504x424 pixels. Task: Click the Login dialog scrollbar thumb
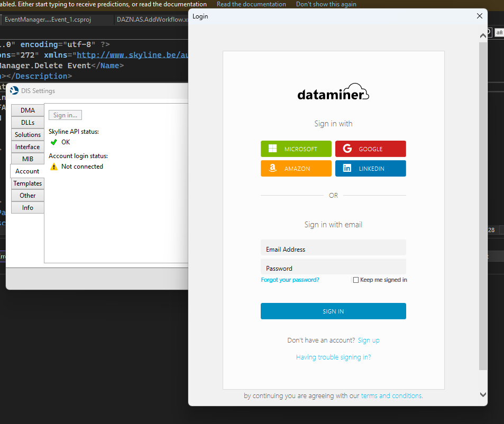pyautogui.click(x=483, y=206)
